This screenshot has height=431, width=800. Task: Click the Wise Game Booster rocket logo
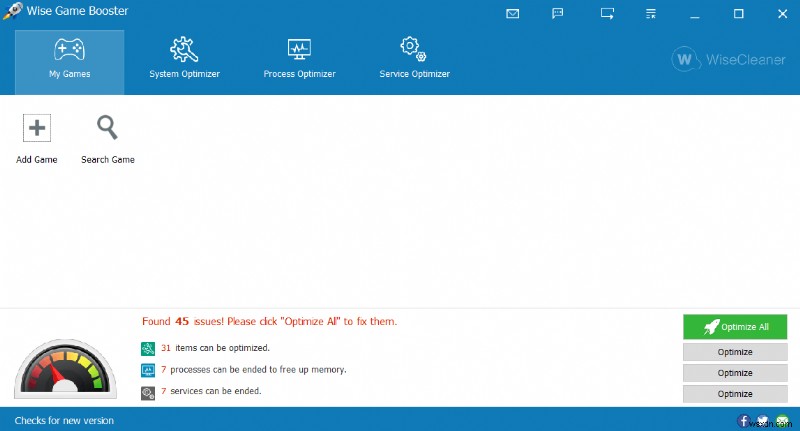point(12,11)
